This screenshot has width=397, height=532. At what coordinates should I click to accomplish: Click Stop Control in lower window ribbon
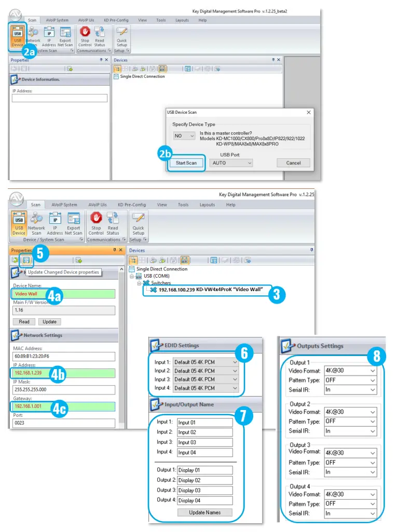pos(96,223)
